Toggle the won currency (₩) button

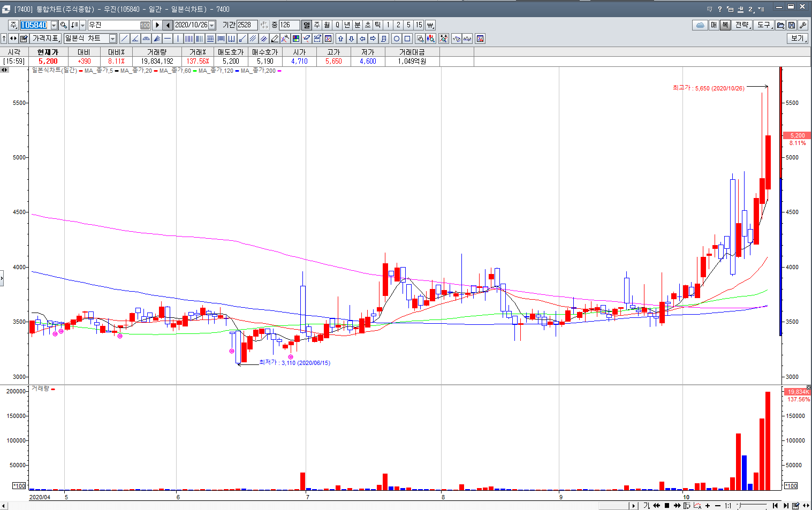point(430,25)
